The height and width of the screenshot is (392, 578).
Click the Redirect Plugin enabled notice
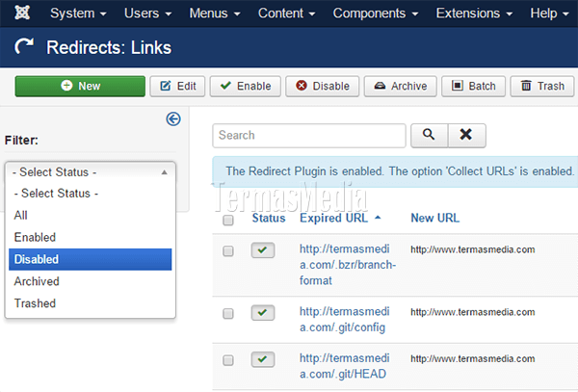point(395,171)
